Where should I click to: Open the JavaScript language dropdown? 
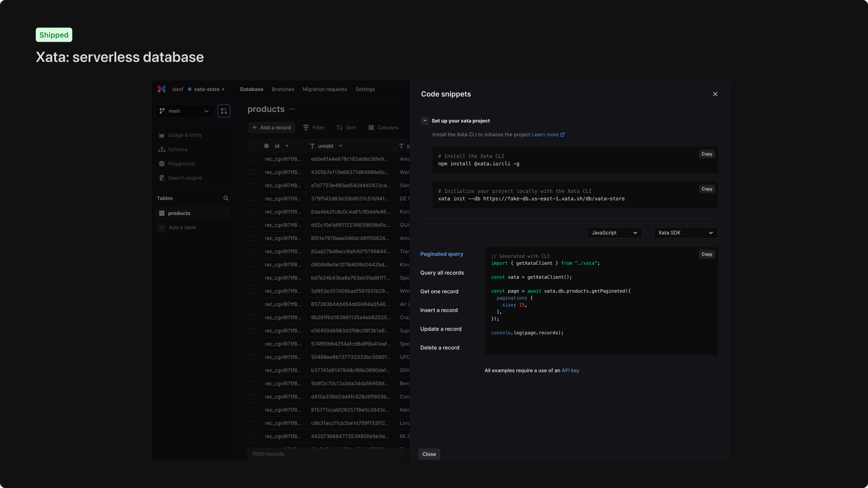pyautogui.click(x=614, y=233)
